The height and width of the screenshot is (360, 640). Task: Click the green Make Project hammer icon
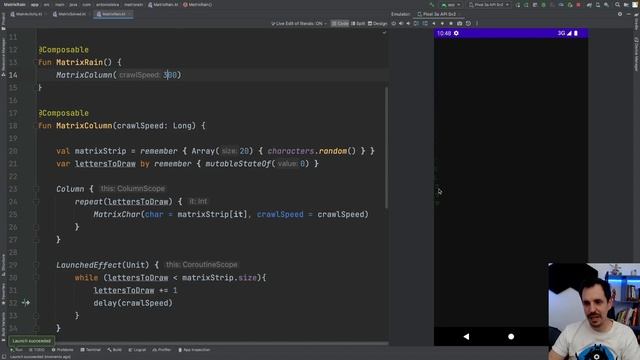[x=431, y=4]
